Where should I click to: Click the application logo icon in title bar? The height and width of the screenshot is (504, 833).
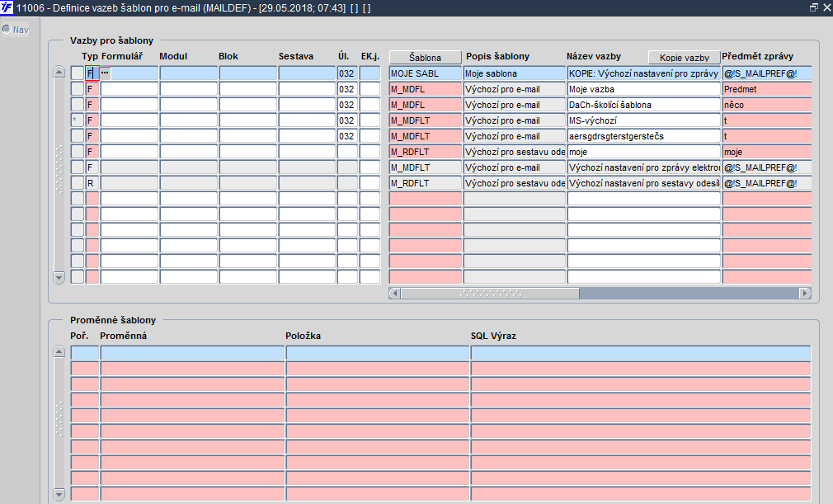pyautogui.click(x=7, y=8)
